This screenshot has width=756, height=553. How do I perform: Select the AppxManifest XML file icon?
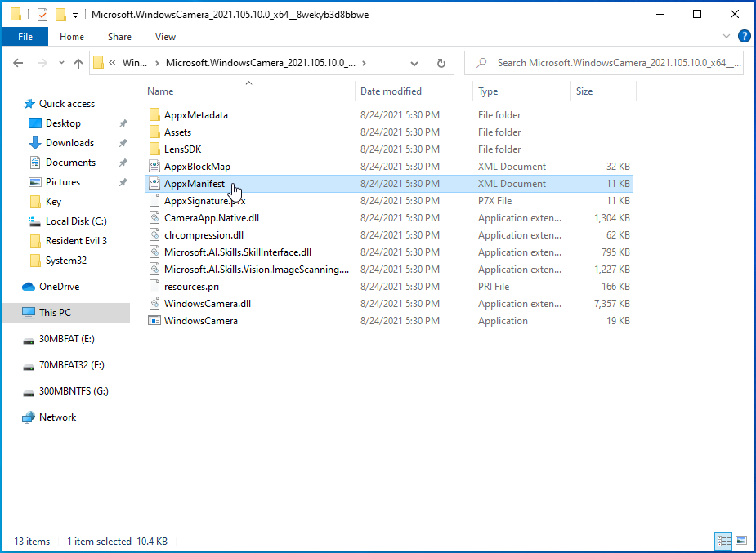[x=154, y=184]
